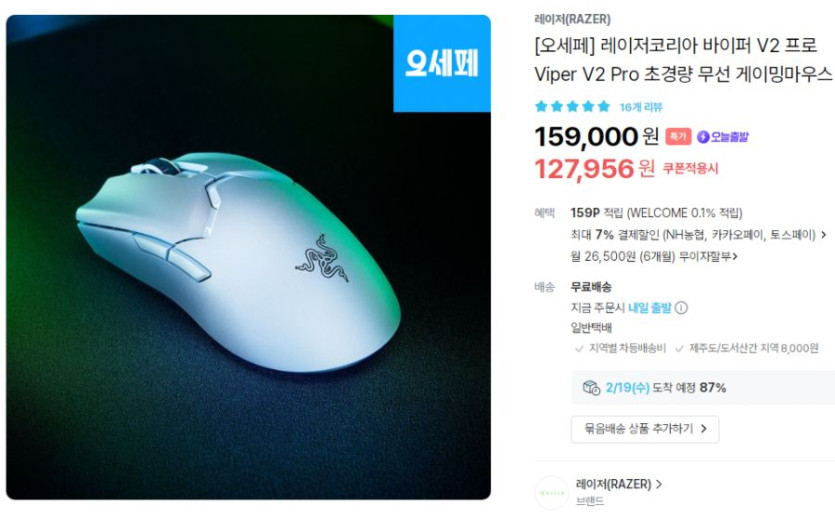
Task: Open 레이저(RAZER) brand page chevron
Action: [x=659, y=484]
